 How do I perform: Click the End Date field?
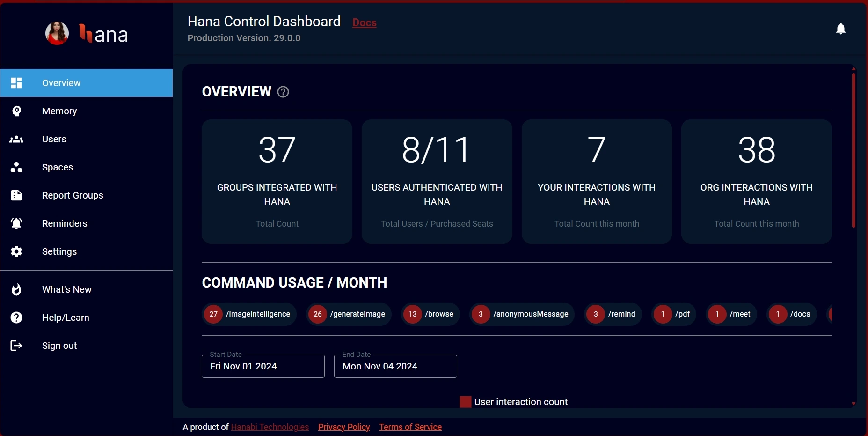point(395,366)
